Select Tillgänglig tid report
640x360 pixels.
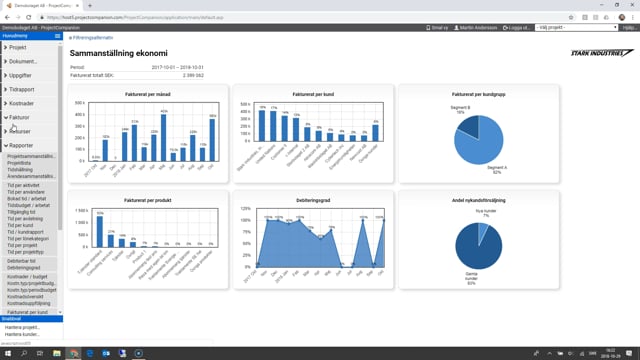pos(21,212)
